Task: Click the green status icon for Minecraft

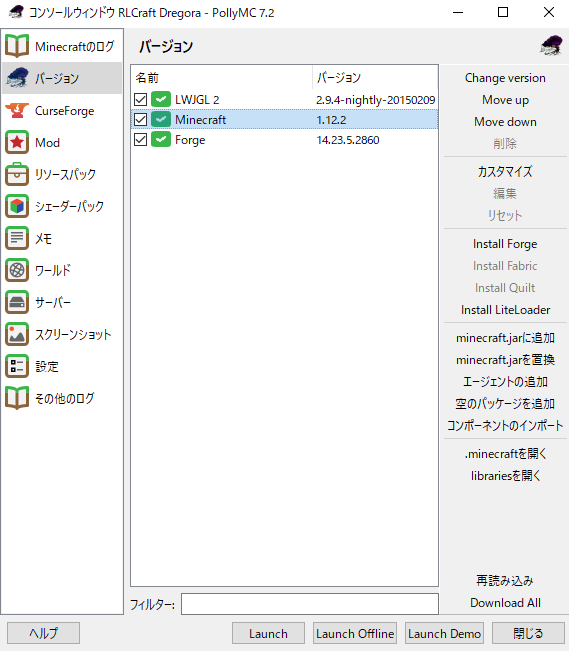Action: click(x=161, y=120)
